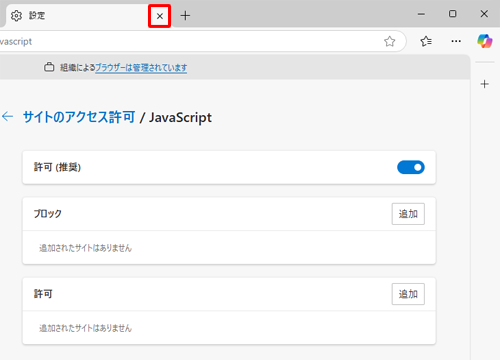
Task: Open サイトのアクセス許可 breadcrumb link
Action: coord(79,117)
